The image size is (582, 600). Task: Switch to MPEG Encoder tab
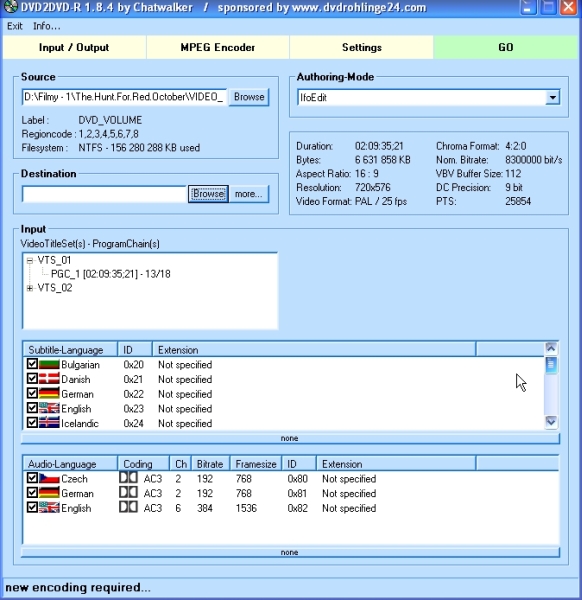(218, 47)
